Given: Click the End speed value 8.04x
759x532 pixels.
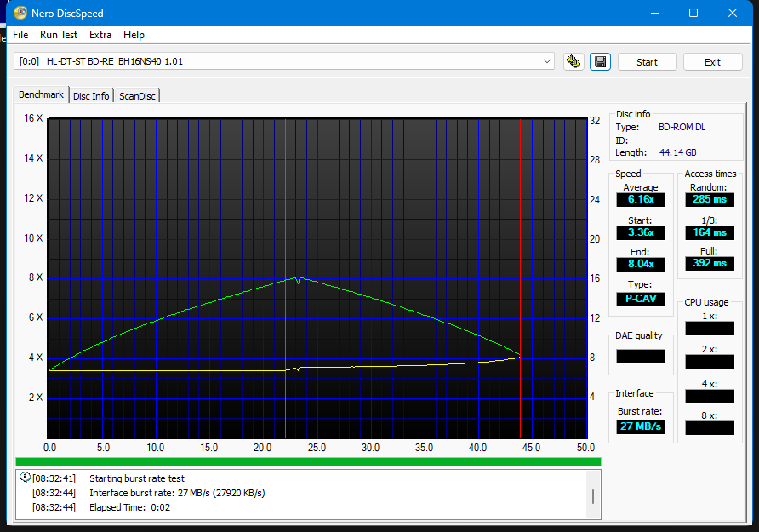Looking at the screenshot, I should [x=641, y=264].
